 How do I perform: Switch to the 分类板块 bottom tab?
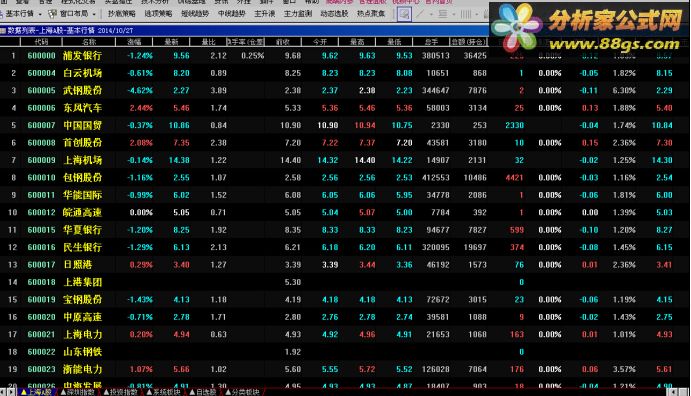[x=242, y=392]
